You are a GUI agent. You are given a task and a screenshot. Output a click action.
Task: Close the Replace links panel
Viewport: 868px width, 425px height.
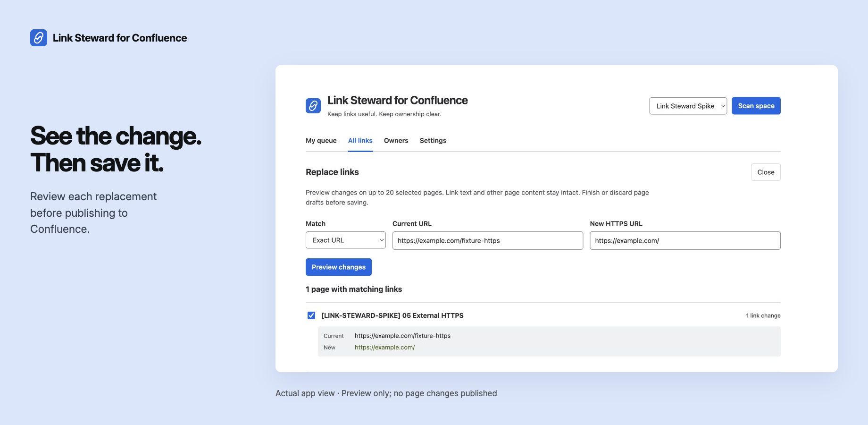click(x=766, y=172)
